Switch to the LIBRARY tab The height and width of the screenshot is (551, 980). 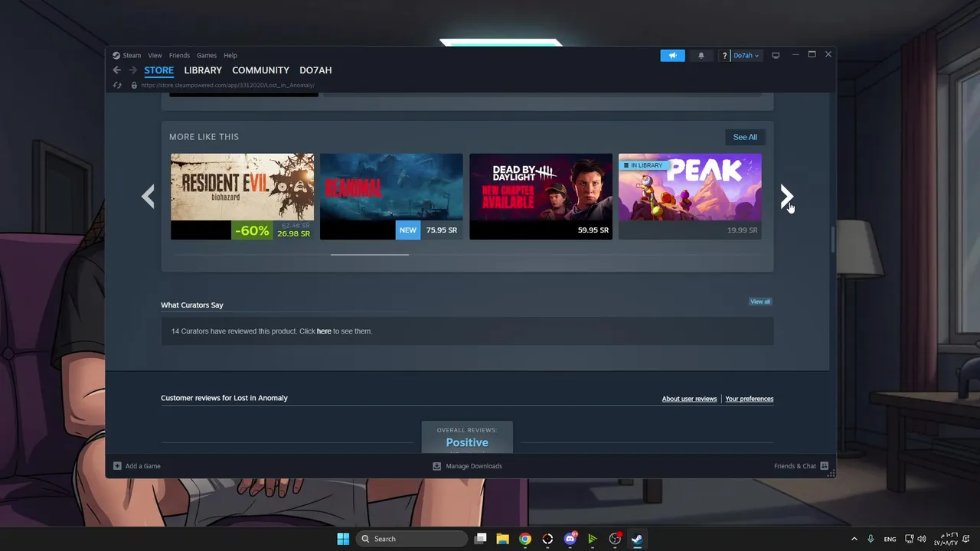pyautogui.click(x=203, y=70)
